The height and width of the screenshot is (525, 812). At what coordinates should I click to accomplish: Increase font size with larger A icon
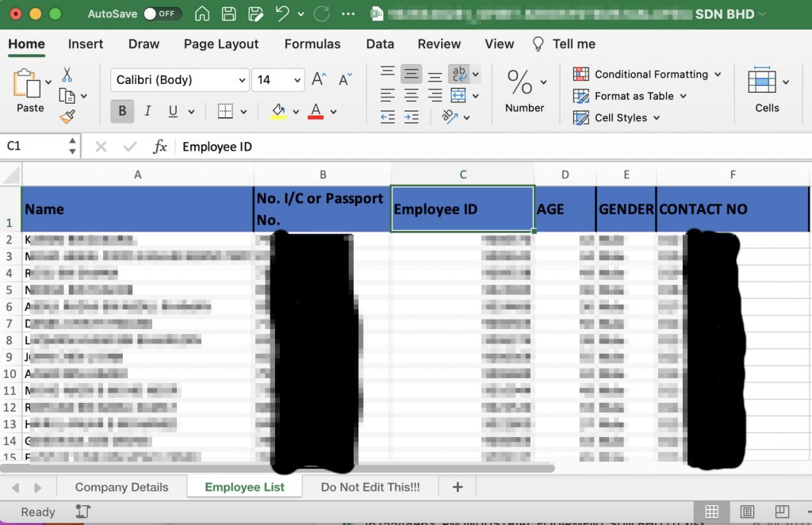click(319, 79)
